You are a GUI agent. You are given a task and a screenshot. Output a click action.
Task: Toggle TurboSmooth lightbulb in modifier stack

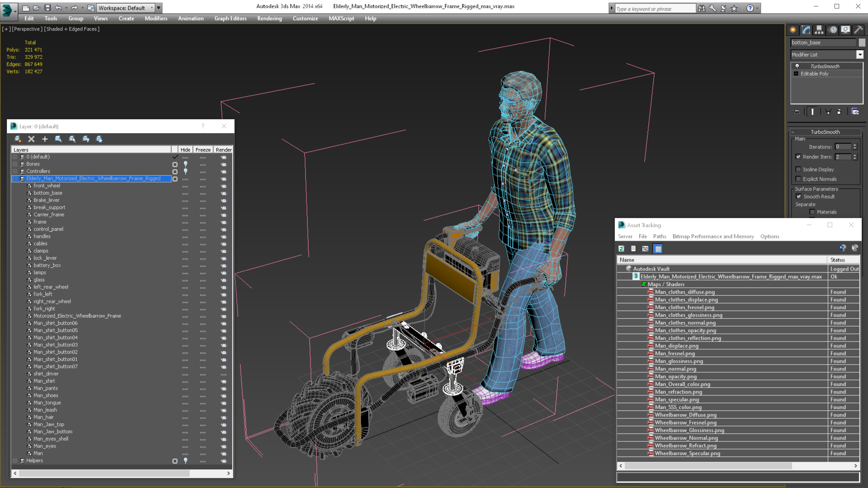click(x=797, y=66)
